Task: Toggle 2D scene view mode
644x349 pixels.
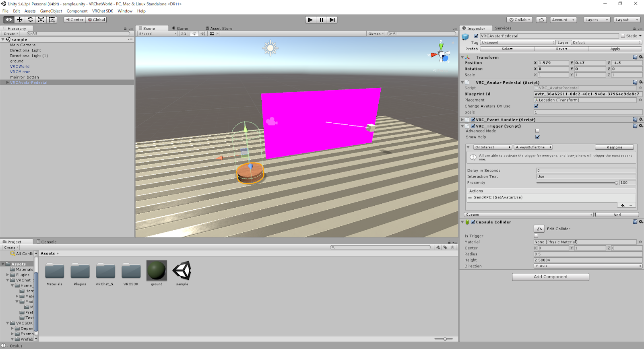Action: coord(184,34)
